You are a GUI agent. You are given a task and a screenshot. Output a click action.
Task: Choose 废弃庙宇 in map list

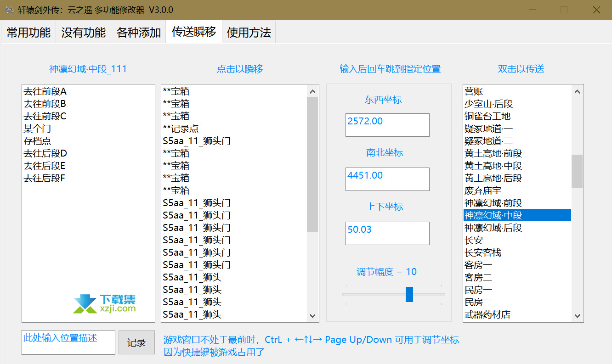517,190
